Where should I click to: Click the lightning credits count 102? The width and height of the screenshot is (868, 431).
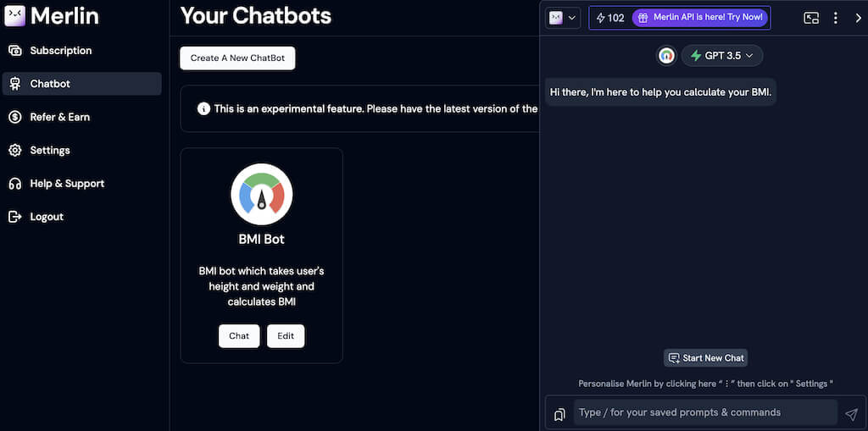(x=610, y=18)
